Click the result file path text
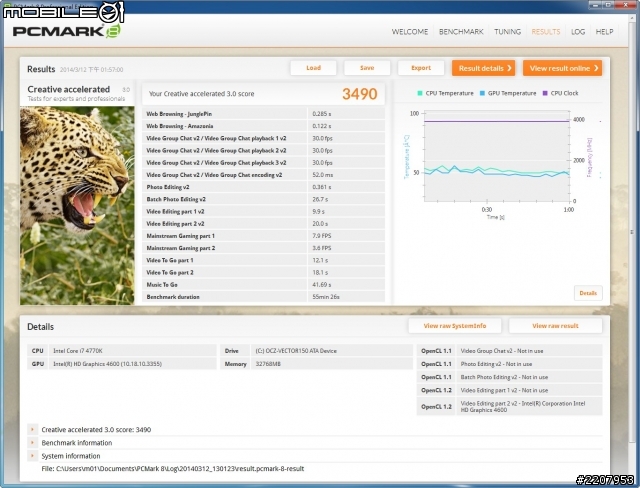640x488 pixels. [x=173, y=468]
